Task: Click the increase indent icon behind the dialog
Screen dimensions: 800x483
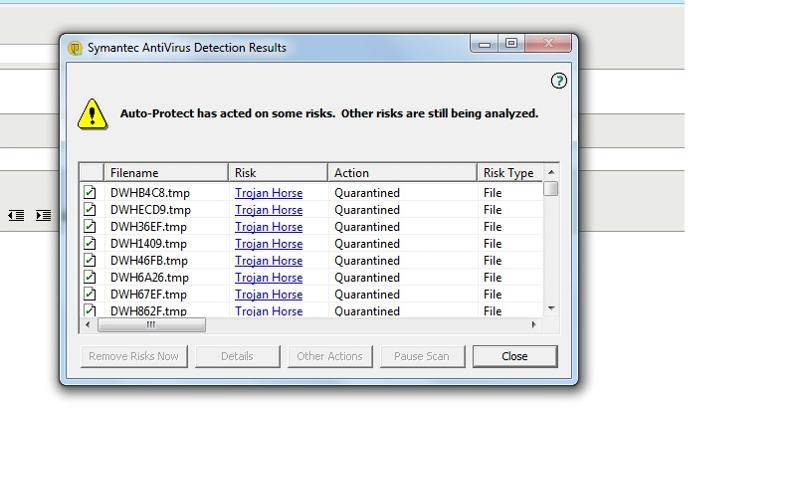Action: (43, 215)
